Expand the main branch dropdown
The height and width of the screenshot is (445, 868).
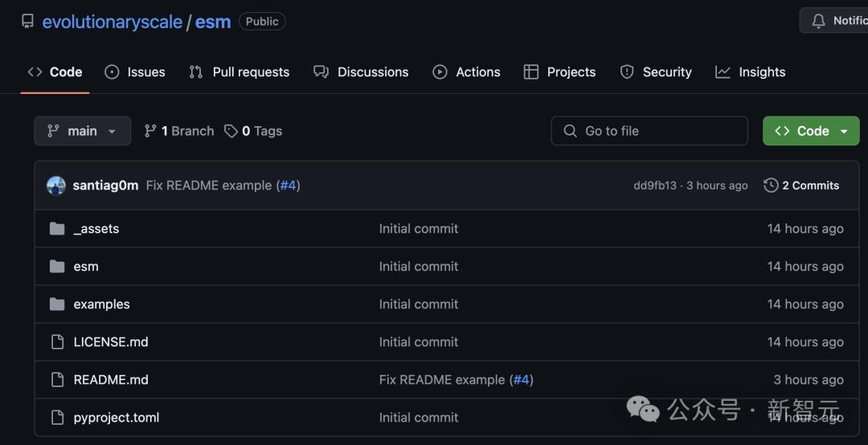tap(82, 131)
